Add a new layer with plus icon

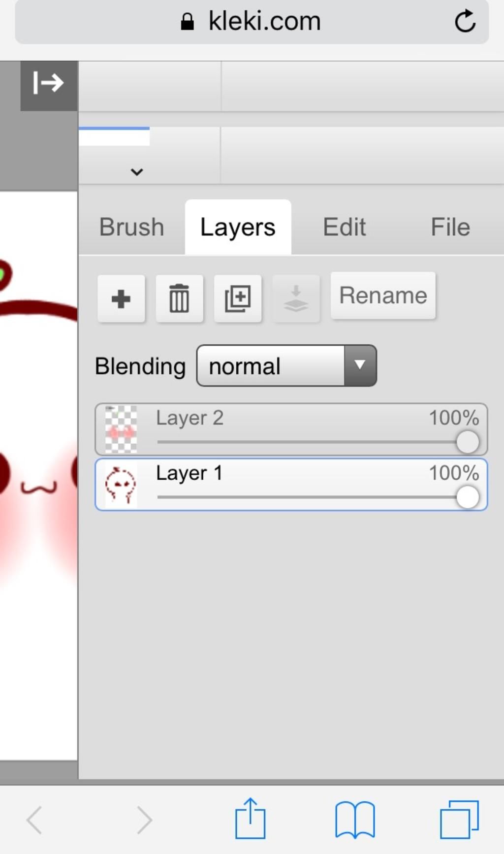(121, 298)
